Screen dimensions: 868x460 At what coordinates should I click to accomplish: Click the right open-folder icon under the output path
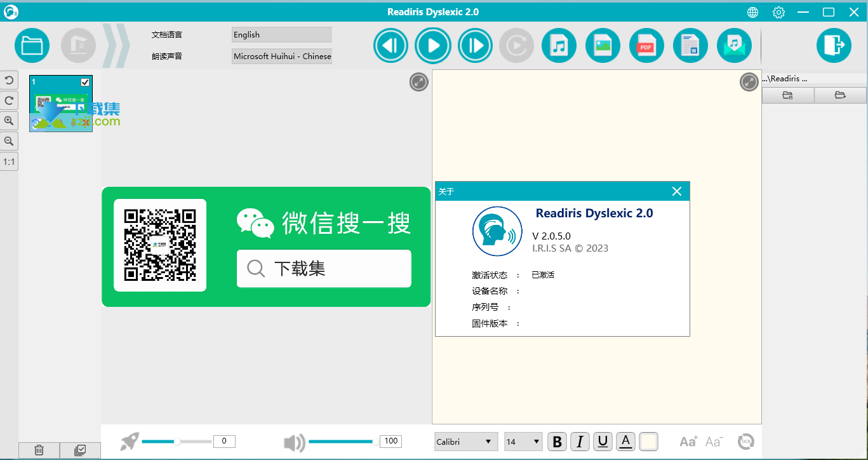(841, 95)
